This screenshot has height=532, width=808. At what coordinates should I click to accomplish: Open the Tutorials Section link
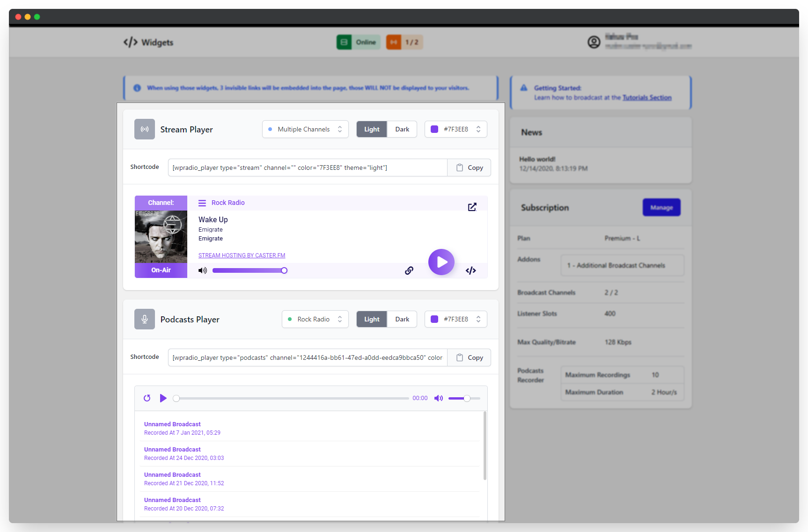[647, 97]
